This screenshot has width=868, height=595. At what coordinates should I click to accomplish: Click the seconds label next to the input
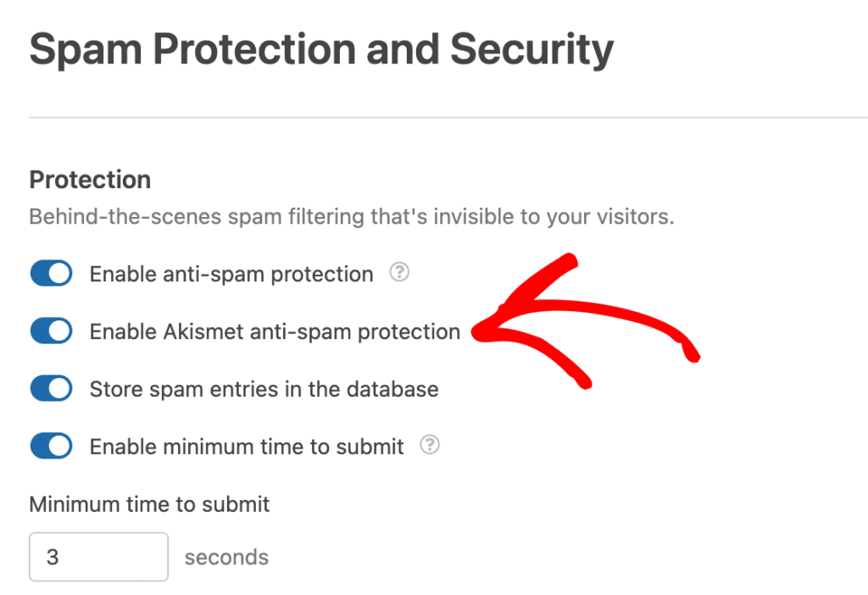point(225,556)
